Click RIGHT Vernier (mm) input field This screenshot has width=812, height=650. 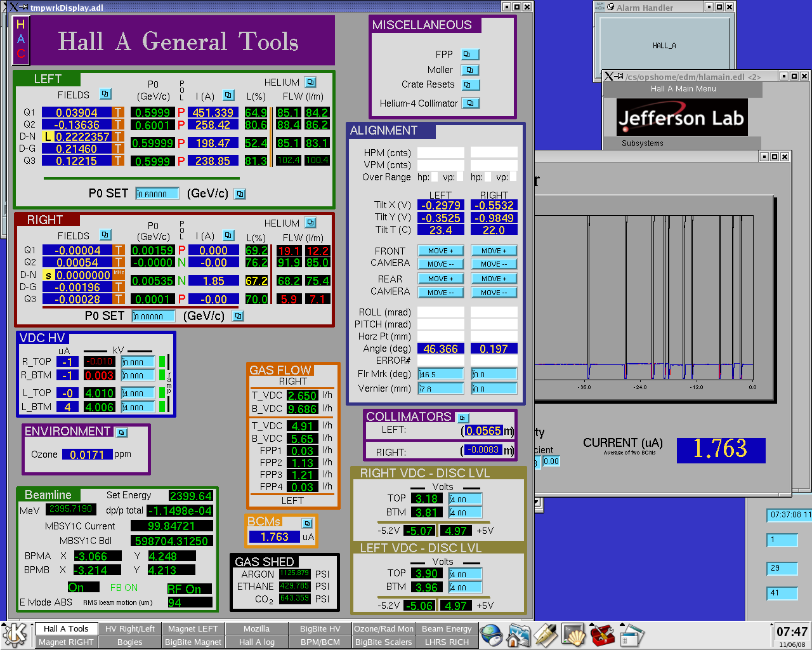click(494, 388)
